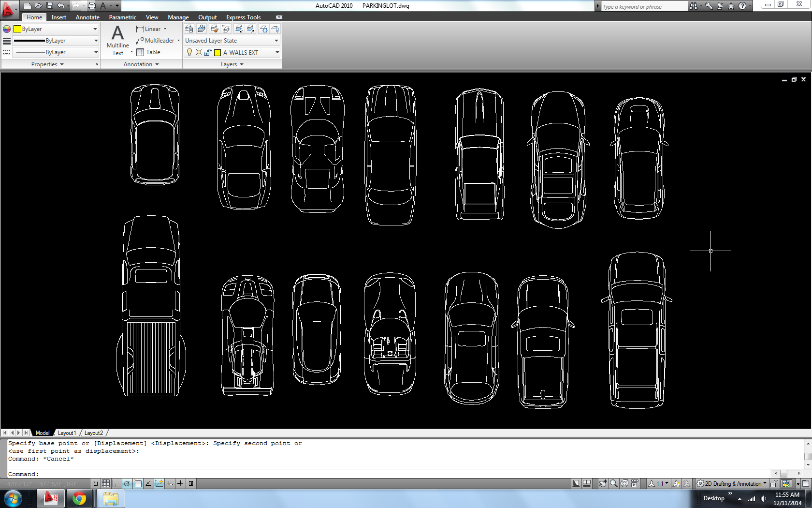Click the Quick View Drawings icon
Viewport: 812px width, 508px height.
(x=587, y=483)
